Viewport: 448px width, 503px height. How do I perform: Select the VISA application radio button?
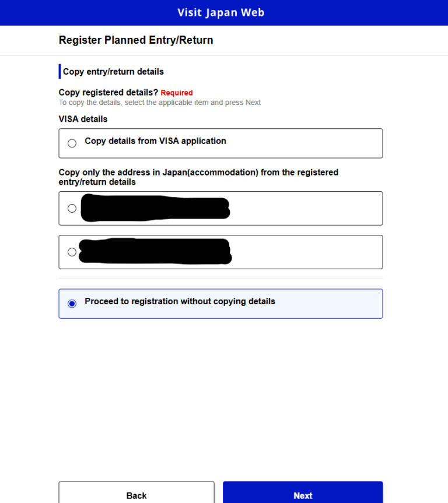click(72, 143)
